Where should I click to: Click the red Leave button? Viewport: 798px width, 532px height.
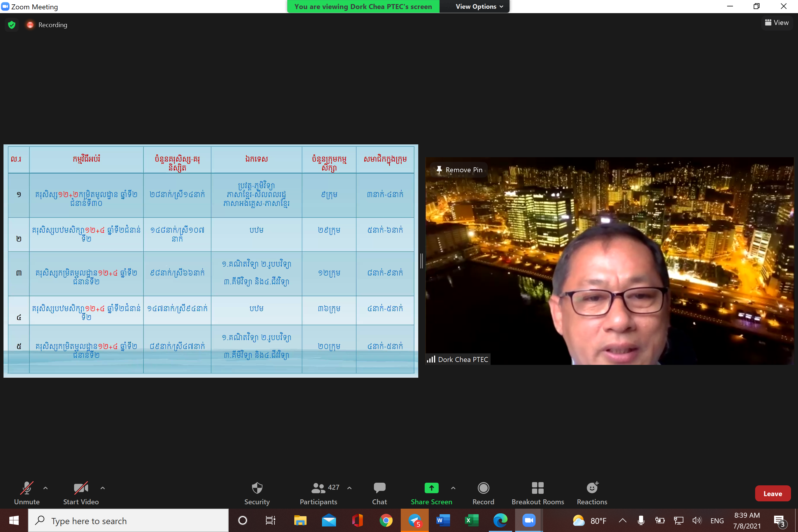(772, 494)
